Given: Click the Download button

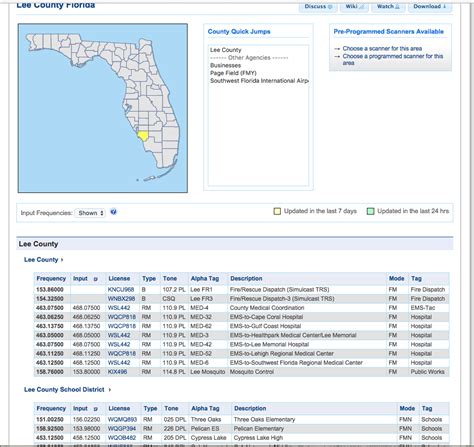Looking at the screenshot, I should point(430,6).
